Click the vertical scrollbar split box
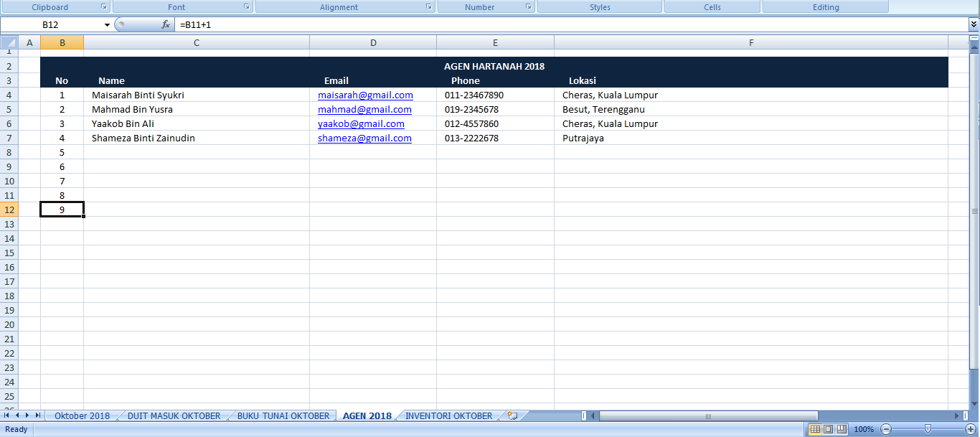Screen dimensions: 980x437 (974, 39)
